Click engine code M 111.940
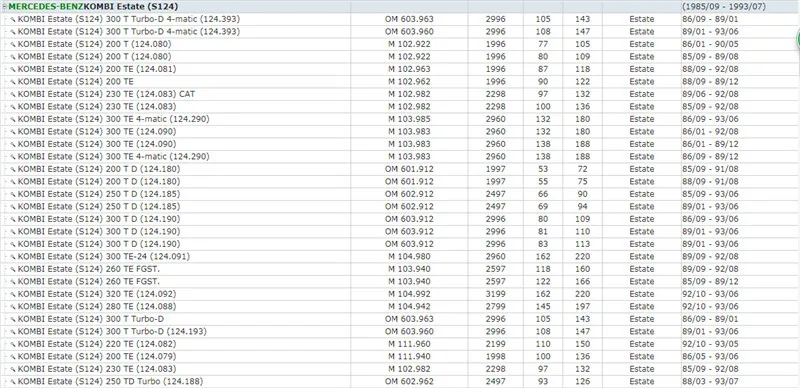The height and width of the screenshot is (388, 800). (x=409, y=356)
